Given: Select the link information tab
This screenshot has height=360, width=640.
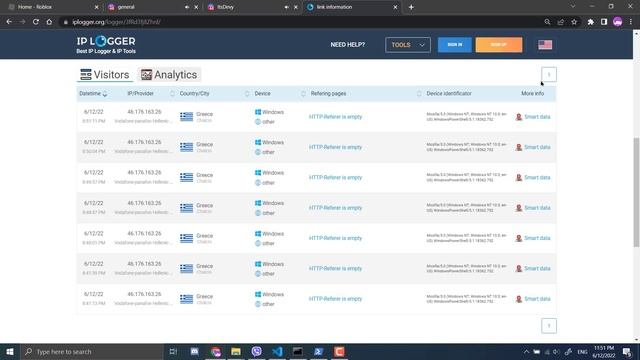Looking at the screenshot, I should (352, 7).
